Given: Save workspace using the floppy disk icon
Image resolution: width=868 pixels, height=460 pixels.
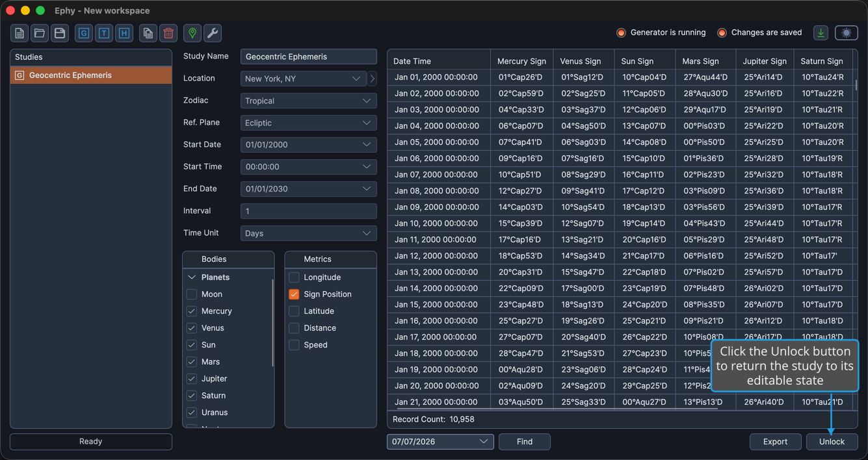Looking at the screenshot, I should click(60, 33).
